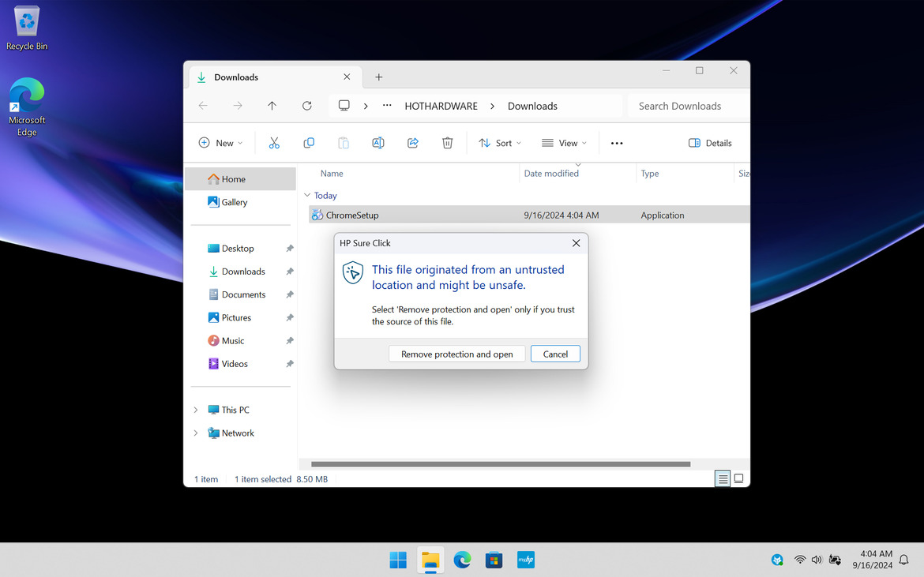Viewport: 924px width, 577px height.
Task: Go forward with the right arrow
Action: (x=238, y=106)
